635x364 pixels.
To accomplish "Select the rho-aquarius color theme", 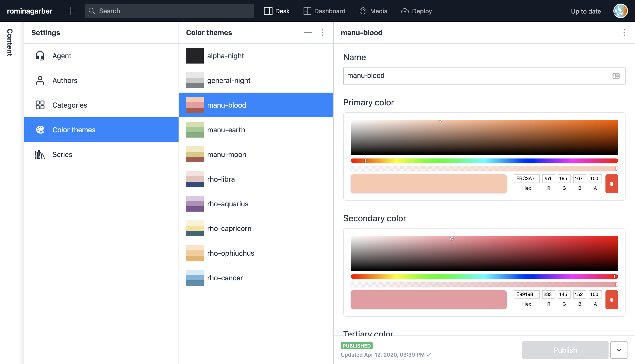I will pos(228,204).
